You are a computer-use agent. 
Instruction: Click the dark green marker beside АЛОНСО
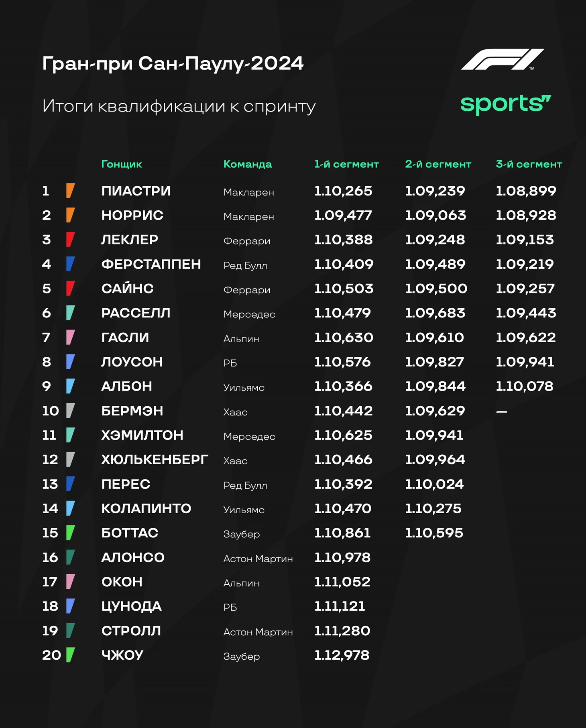pyautogui.click(x=70, y=557)
